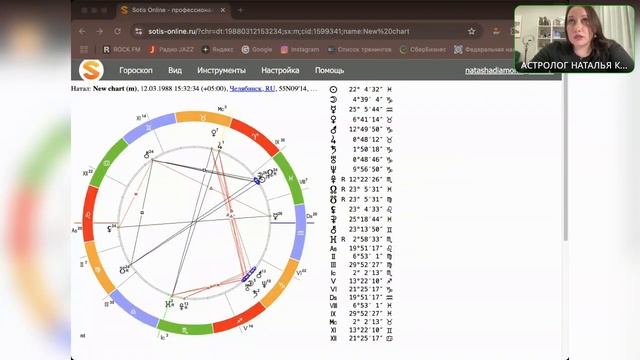Click the Mc label atop the chart
Screen dimensions: 640x360
pyautogui.click(x=222, y=109)
